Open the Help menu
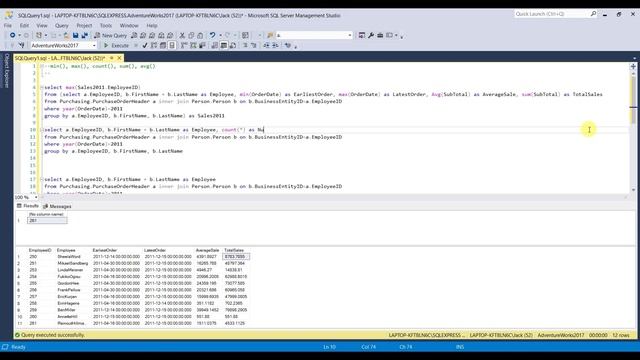 [152, 25]
